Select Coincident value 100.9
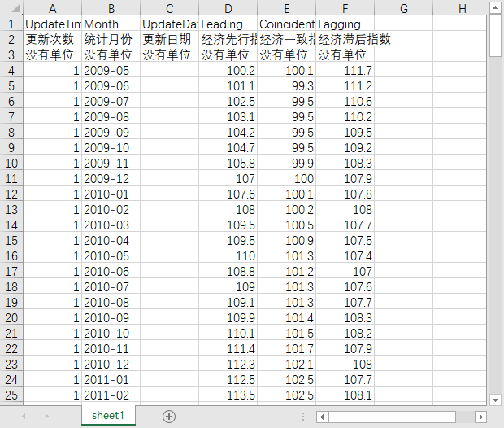504x428 pixels. 287,240
